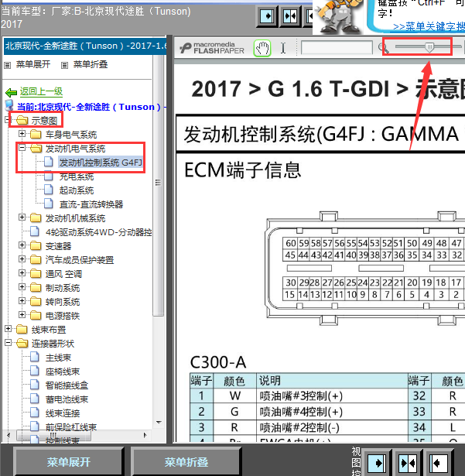Click the mascot figure image
Viewport: 465px width, 476px height.
pos(339,17)
